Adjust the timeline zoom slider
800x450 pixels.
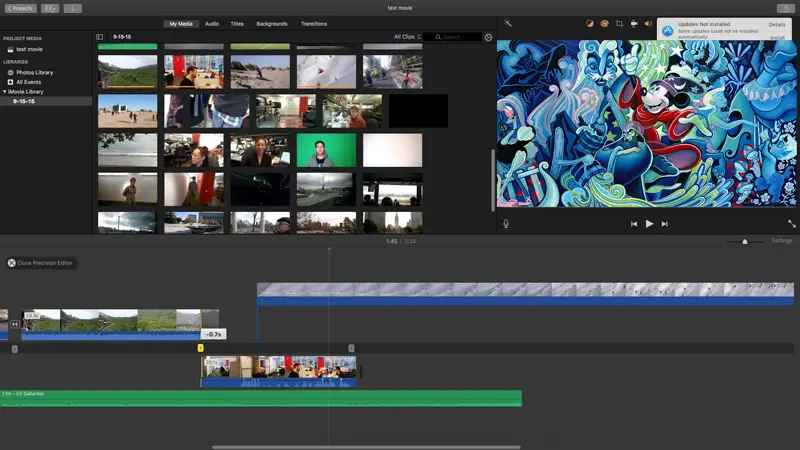point(745,241)
